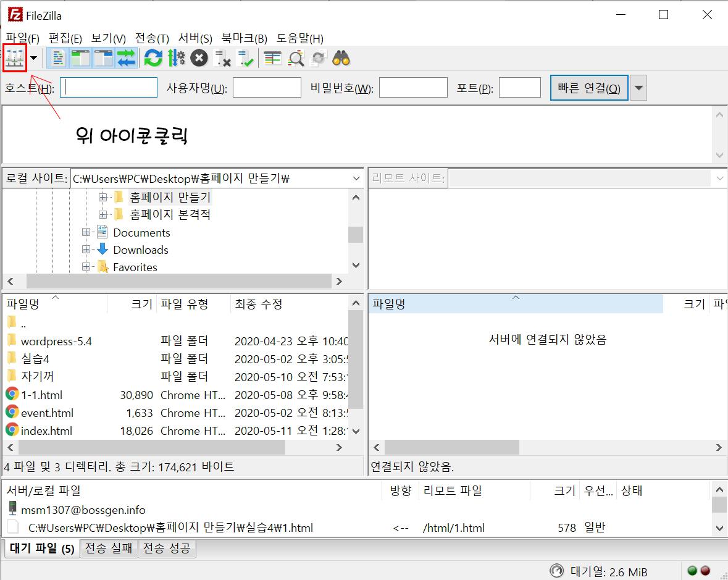
Task: Click the binoculars file search icon
Action: point(341,58)
